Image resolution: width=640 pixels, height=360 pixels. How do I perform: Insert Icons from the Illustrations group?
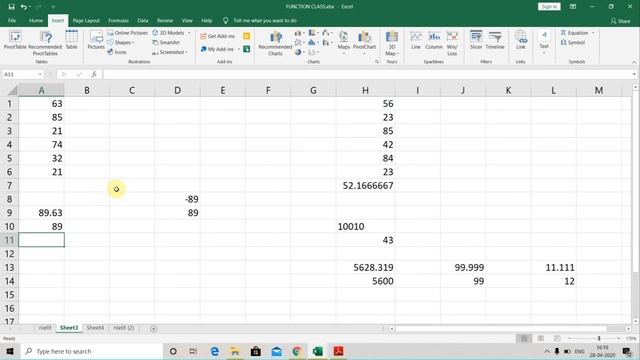[x=117, y=52]
